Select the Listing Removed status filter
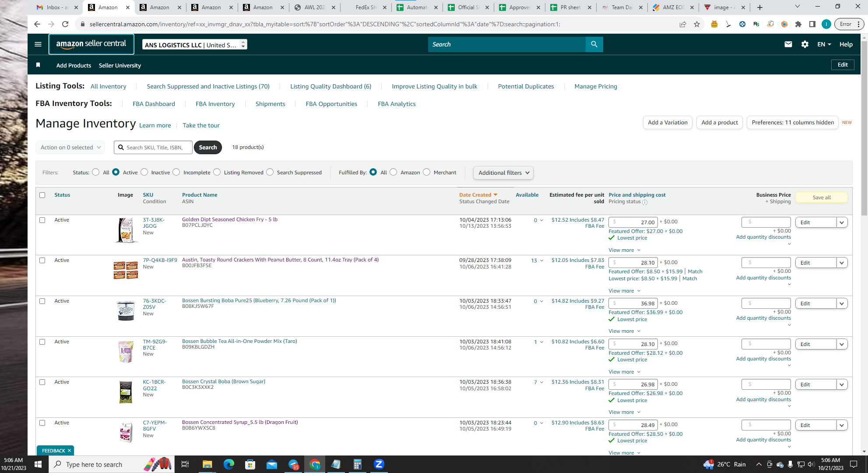This screenshot has height=473, width=868. click(217, 172)
